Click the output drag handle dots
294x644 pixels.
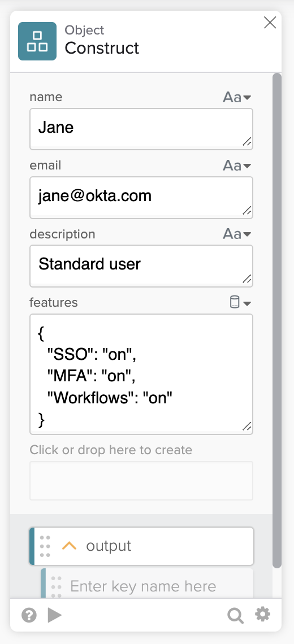[45, 546]
